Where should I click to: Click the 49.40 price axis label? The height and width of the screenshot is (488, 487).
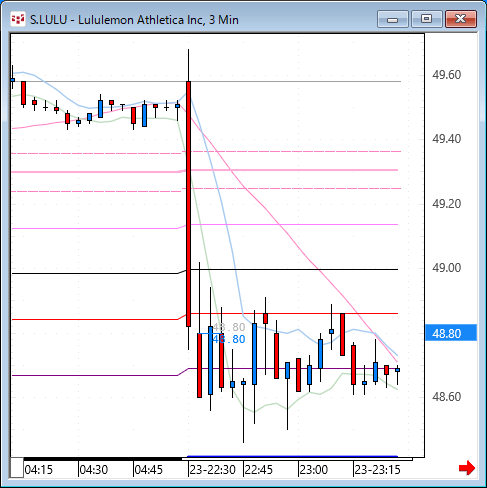(447, 139)
